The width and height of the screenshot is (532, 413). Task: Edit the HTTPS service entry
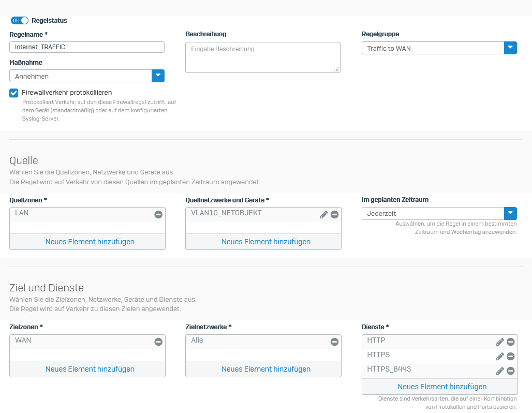pos(500,356)
